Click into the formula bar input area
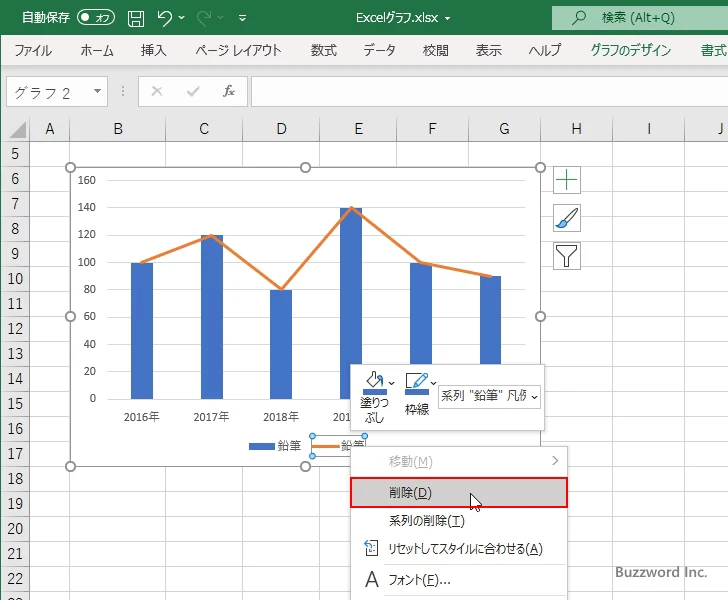 pyautogui.click(x=489, y=91)
